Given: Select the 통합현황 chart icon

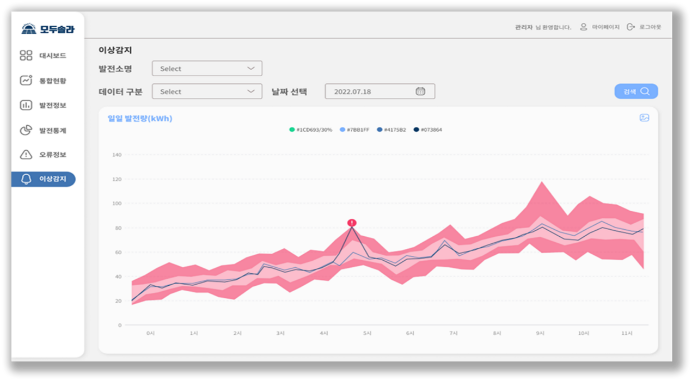Looking at the screenshot, I should [26, 80].
